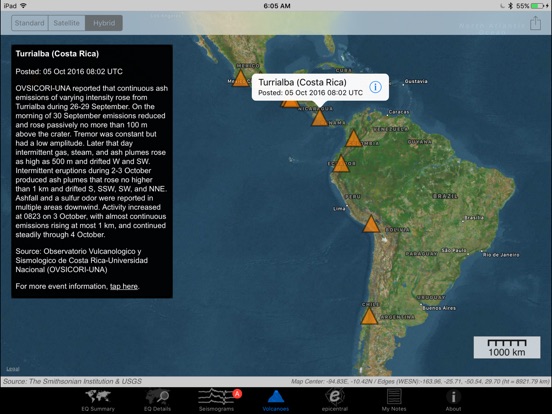Tap the Brazil country label
This screenshot has width=552, height=414.
pyautogui.click(x=445, y=196)
